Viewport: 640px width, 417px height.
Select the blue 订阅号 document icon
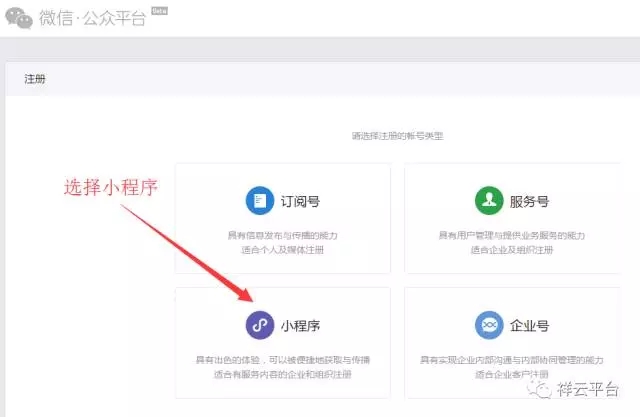click(x=260, y=200)
